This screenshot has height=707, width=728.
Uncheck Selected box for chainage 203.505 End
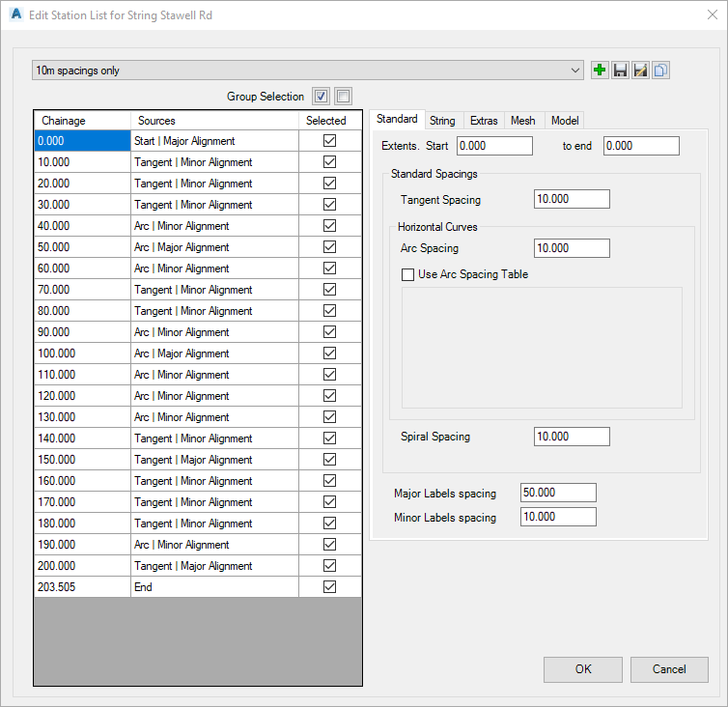tap(329, 587)
